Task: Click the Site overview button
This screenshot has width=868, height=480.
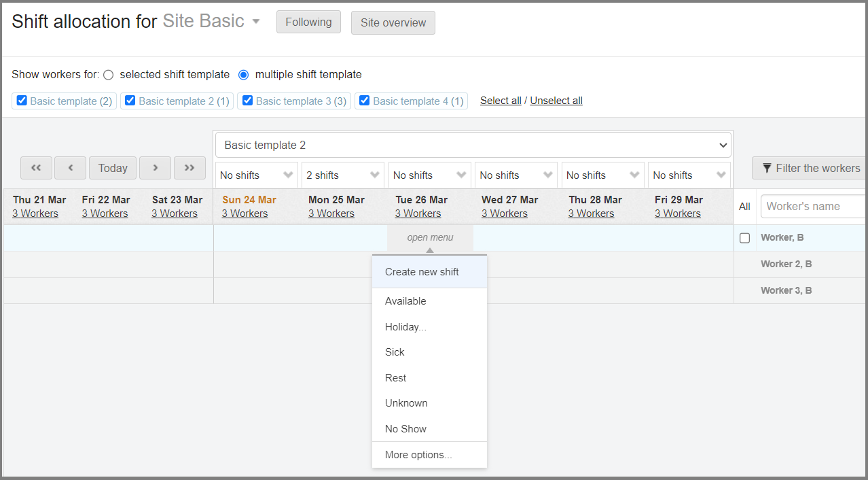Action: [393, 22]
